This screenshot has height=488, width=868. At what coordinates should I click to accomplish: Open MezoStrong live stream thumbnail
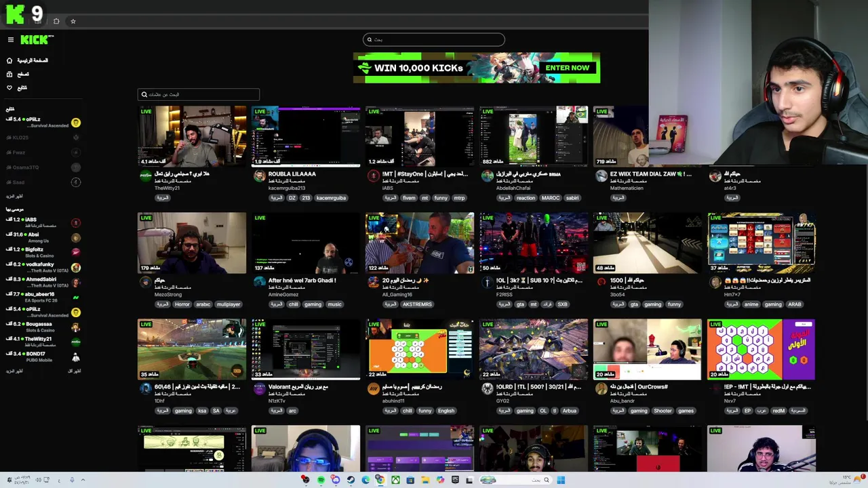pyautogui.click(x=192, y=243)
